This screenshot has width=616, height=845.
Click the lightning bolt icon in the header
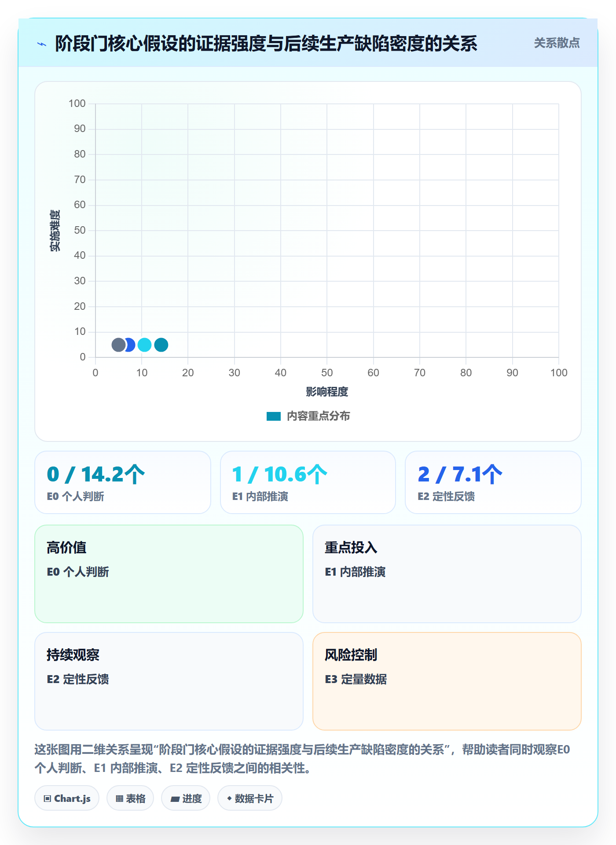[x=42, y=44]
